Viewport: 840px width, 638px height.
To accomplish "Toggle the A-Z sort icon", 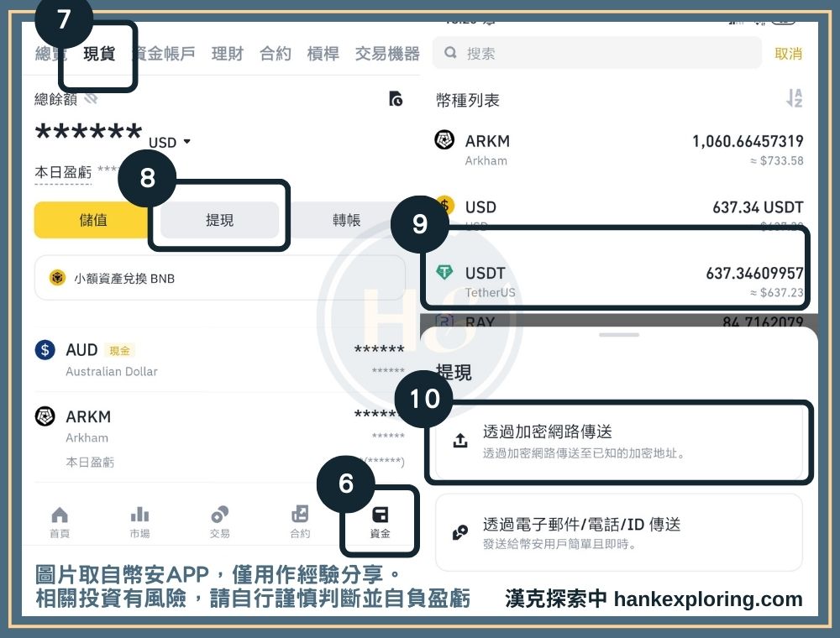I will (794, 98).
